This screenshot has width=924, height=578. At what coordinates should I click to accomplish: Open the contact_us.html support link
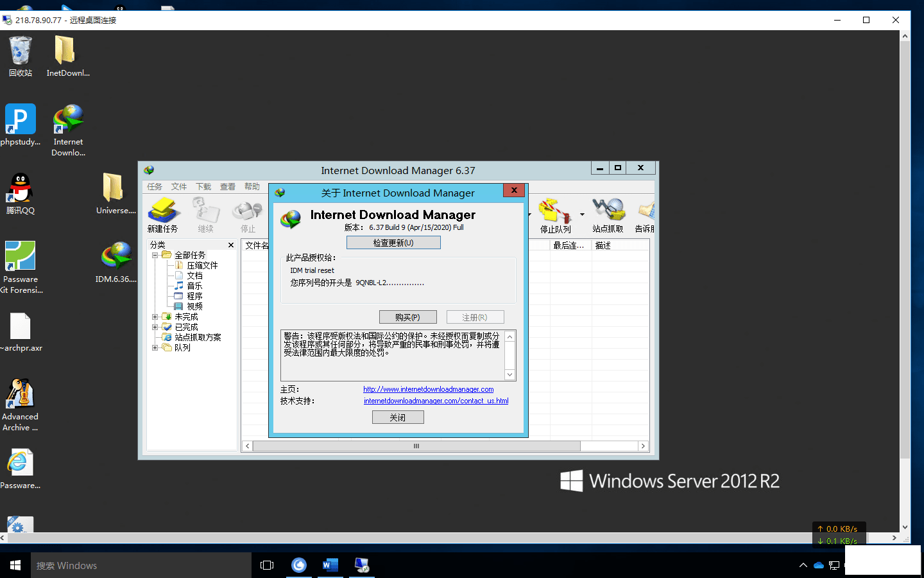pyautogui.click(x=436, y=401)
